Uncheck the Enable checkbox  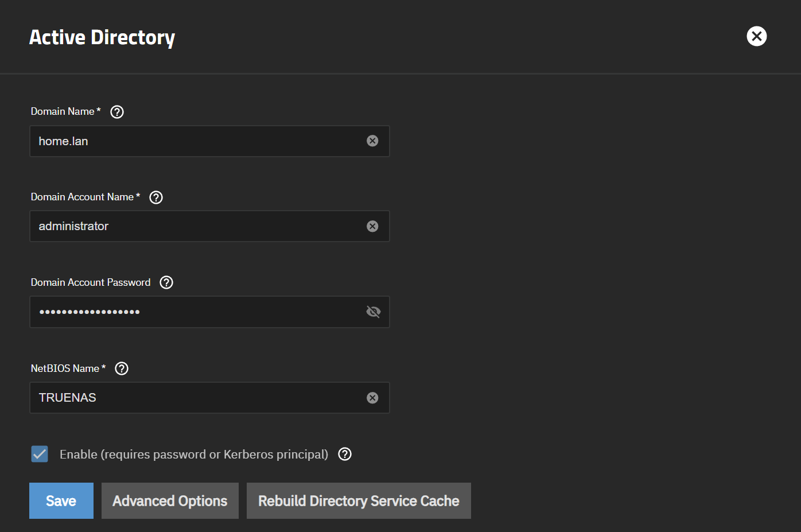click(x=40, y=454)
